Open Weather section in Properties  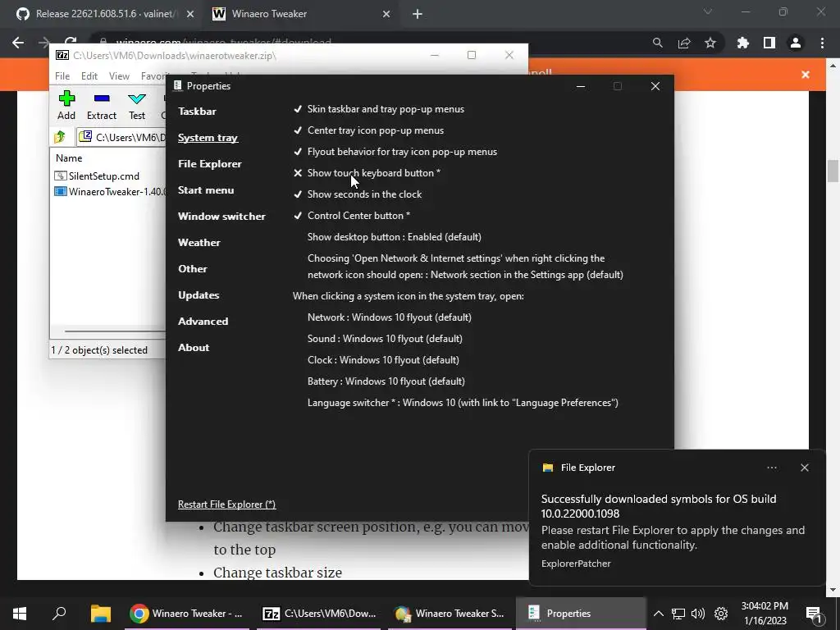199,243
